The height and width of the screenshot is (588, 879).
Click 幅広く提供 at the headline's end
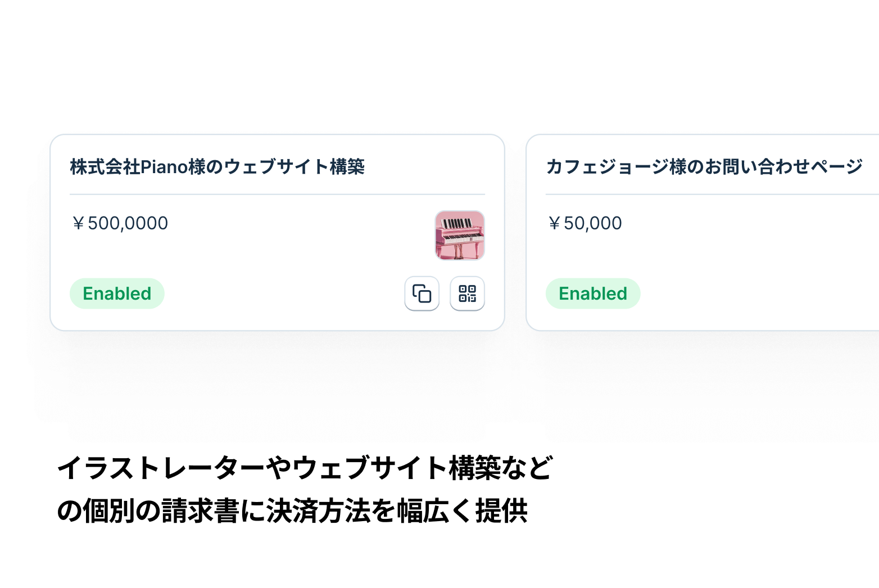pos(462,511)
